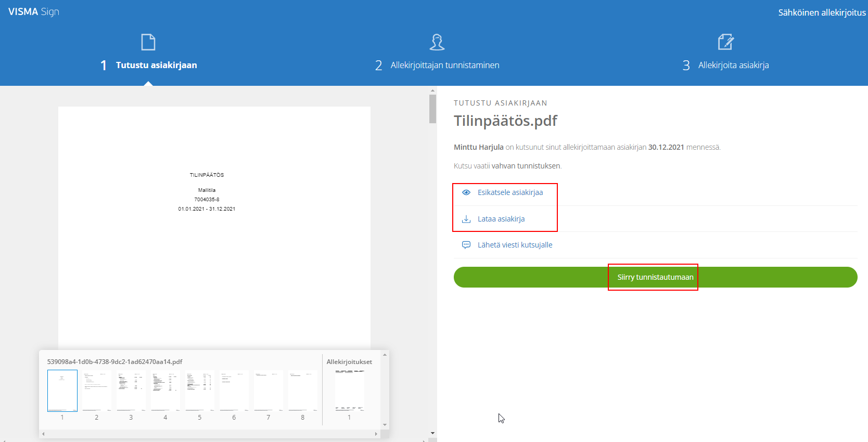Open page 5 thumbnail in preview
868x442 pixels.
click(x=199, y=391)
